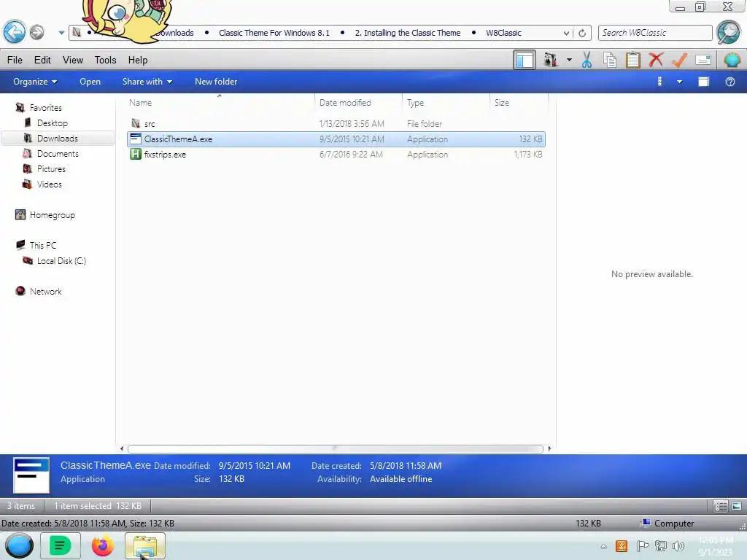Image resolution: width=747 pixels, height=560 pixels.
Task: Open the Edit menu
Action: pos(42,60)
